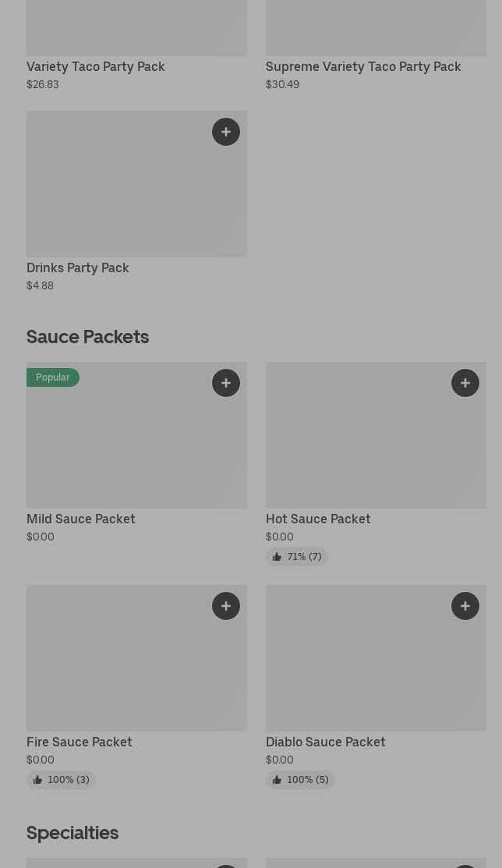Viewport: 502px width, 868px height.
Task: Add Drinks Party Pack with plus button
Action: (226, 132)
